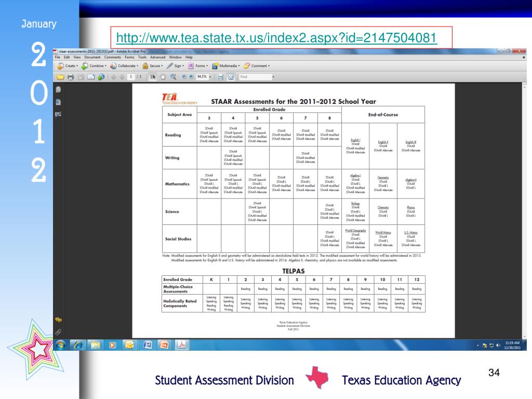Open Windows Media Player from the taskbar
Viewport: 532px width, 399px height.
(x=112, y=345)
